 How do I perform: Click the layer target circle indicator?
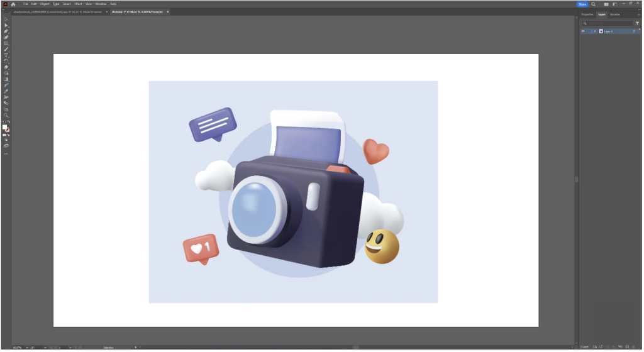[x=633, y=31]
